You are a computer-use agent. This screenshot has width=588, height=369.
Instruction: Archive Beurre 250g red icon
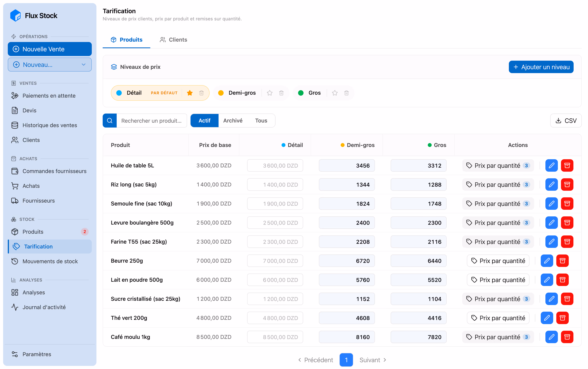tap(562, 261)
